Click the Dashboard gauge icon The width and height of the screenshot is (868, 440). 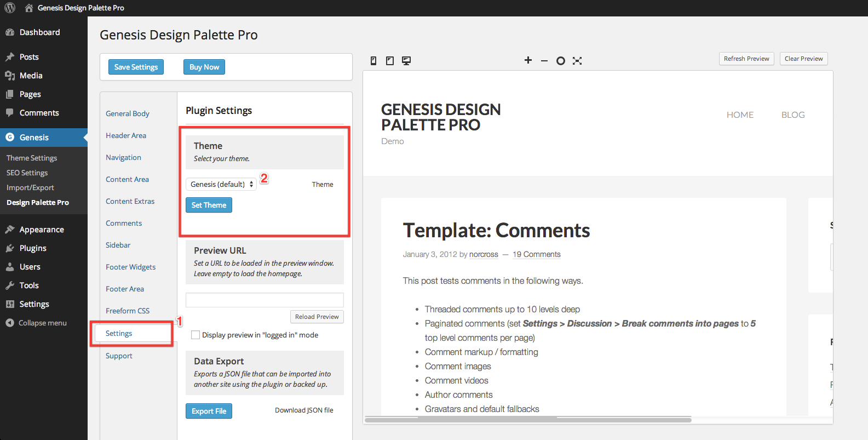click(10, 32)
